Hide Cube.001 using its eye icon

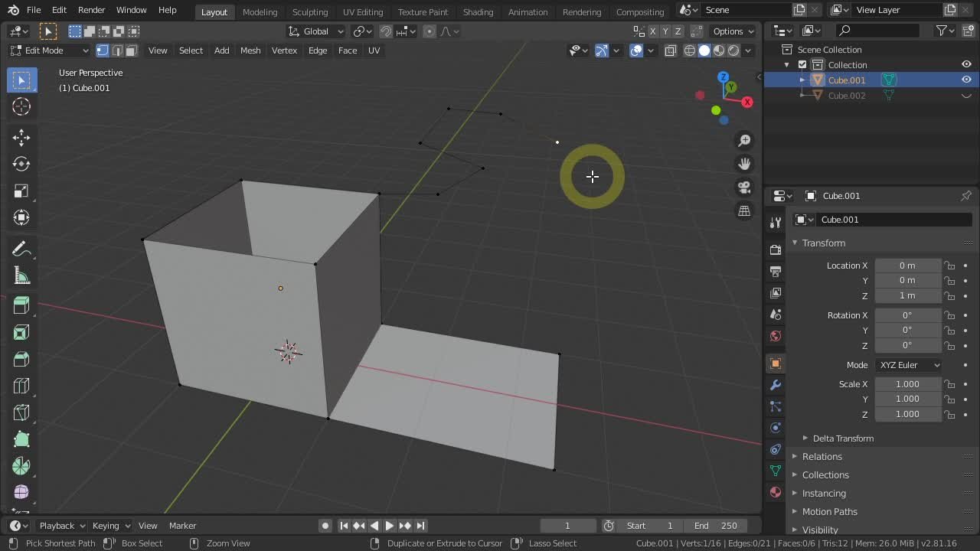click(966, 80)
